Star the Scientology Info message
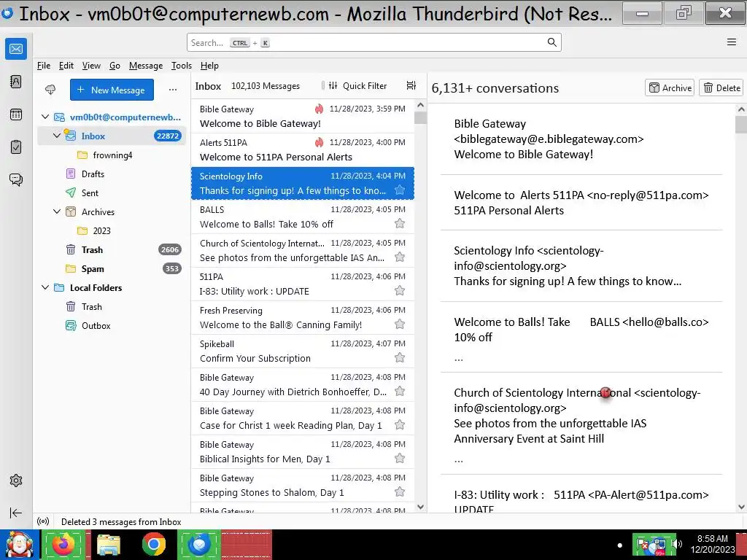747x560 pixels. (x=400, y=190)
